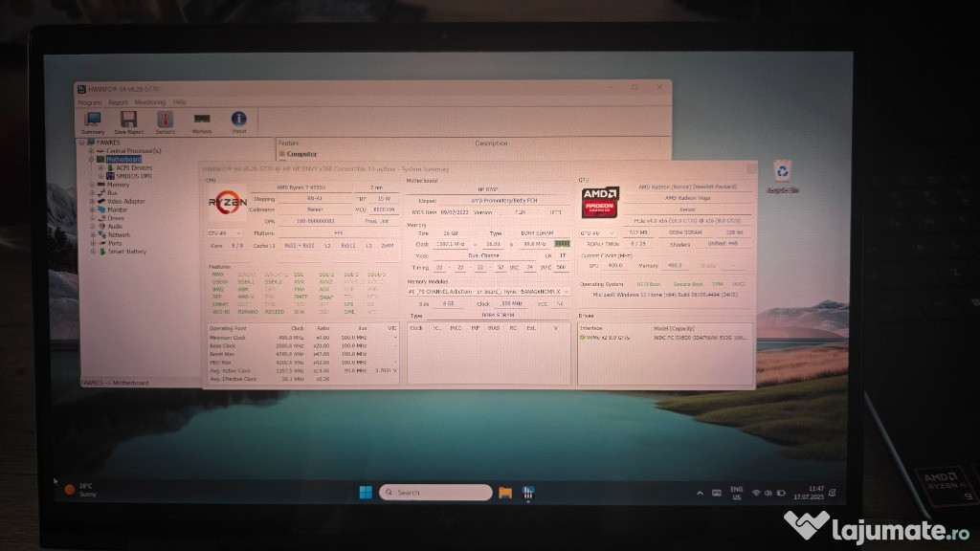980x551 pixels.
Task: Click the battery tray icon
Action: point(781,493)
